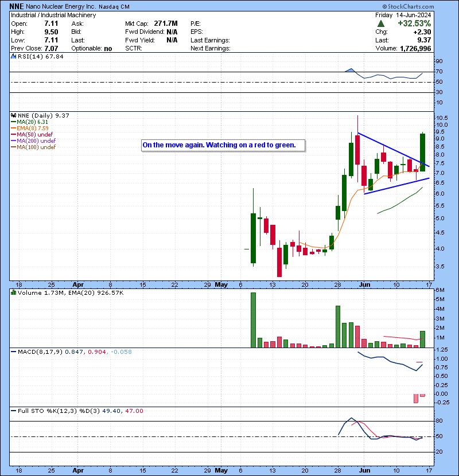
Task: Click the Fwd Yield: label
Action: tap(140, 40)
